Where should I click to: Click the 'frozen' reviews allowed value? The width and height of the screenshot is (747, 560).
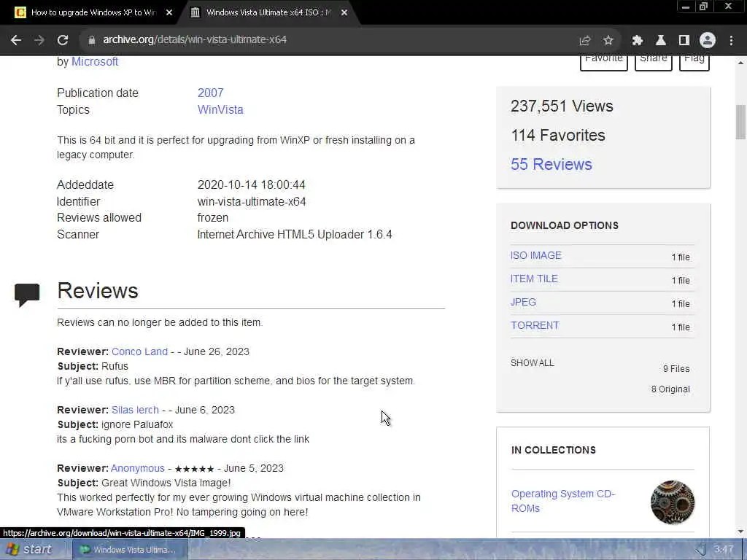coord(212,217)
